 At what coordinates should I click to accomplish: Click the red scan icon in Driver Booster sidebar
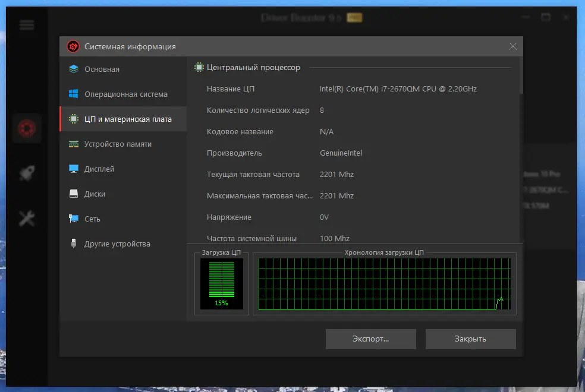point(27,128)
